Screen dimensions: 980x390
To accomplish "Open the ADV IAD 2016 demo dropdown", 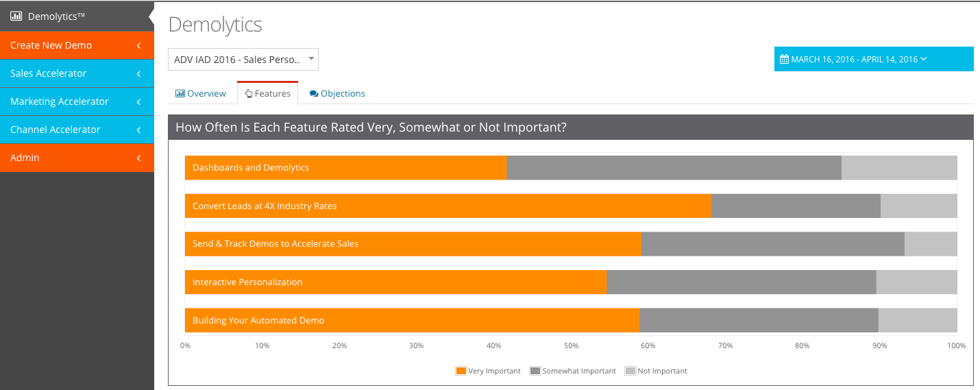I will 243,60.
